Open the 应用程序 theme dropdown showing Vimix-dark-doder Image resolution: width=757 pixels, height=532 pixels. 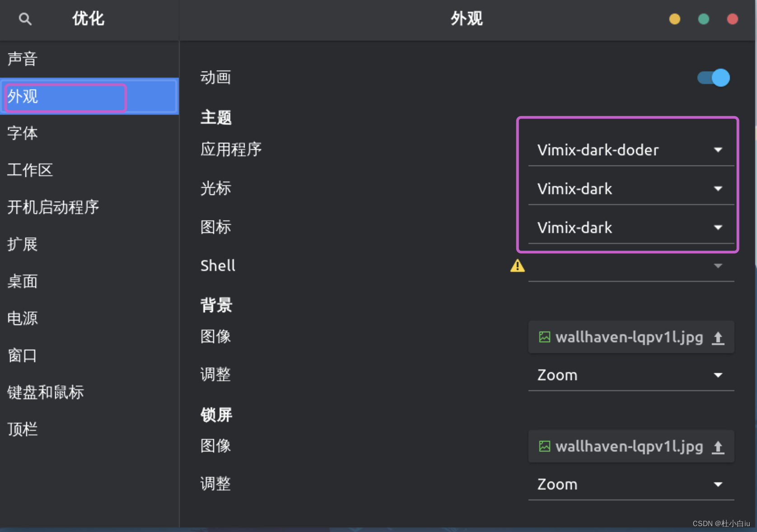coord(631,150)
